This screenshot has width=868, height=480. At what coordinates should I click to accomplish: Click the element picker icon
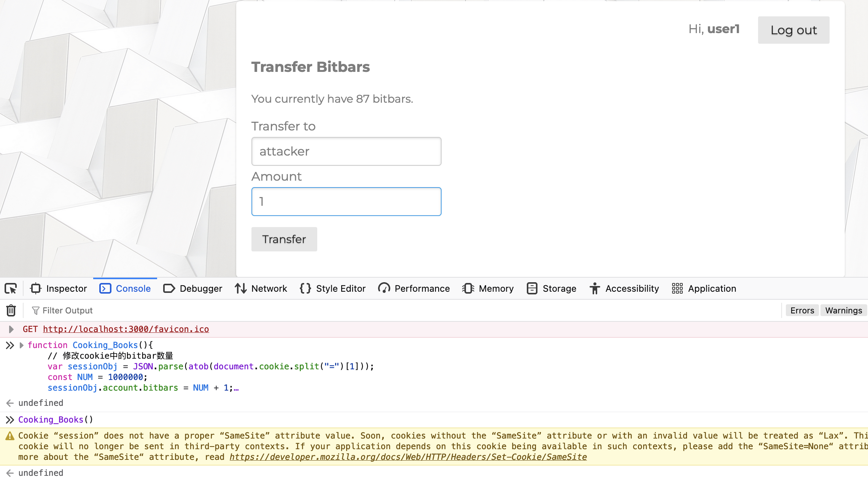coord(11,289)
